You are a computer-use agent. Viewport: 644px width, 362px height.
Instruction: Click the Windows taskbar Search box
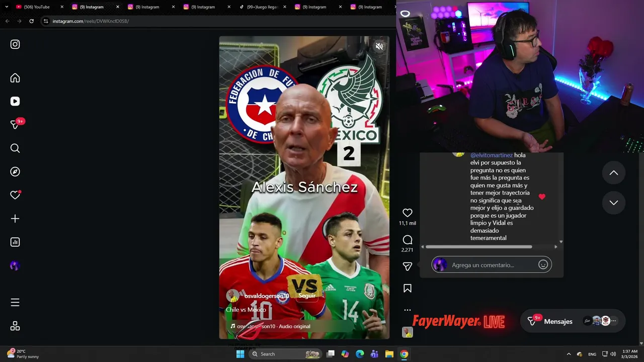[286, 354]
